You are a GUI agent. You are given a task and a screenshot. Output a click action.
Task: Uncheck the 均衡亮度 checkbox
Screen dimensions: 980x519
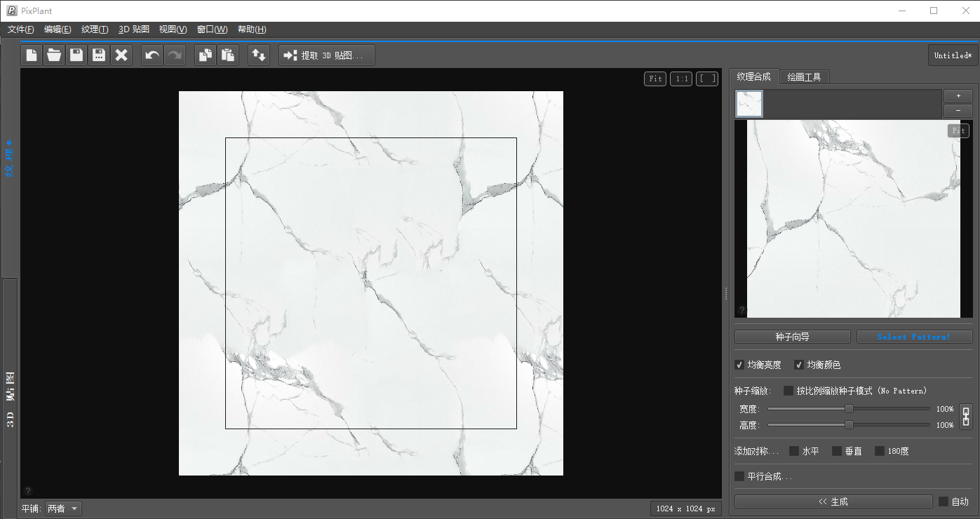coord(739,365)
